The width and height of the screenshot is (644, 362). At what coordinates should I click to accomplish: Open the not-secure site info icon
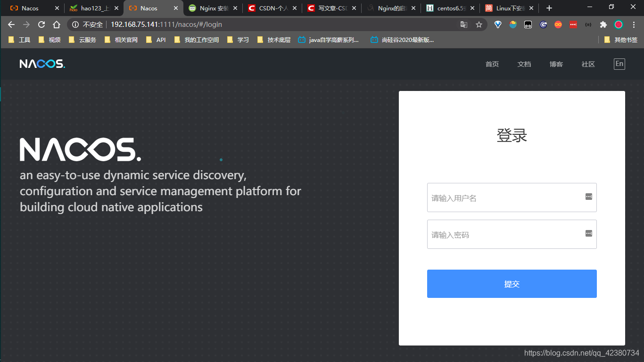point(75,25)
